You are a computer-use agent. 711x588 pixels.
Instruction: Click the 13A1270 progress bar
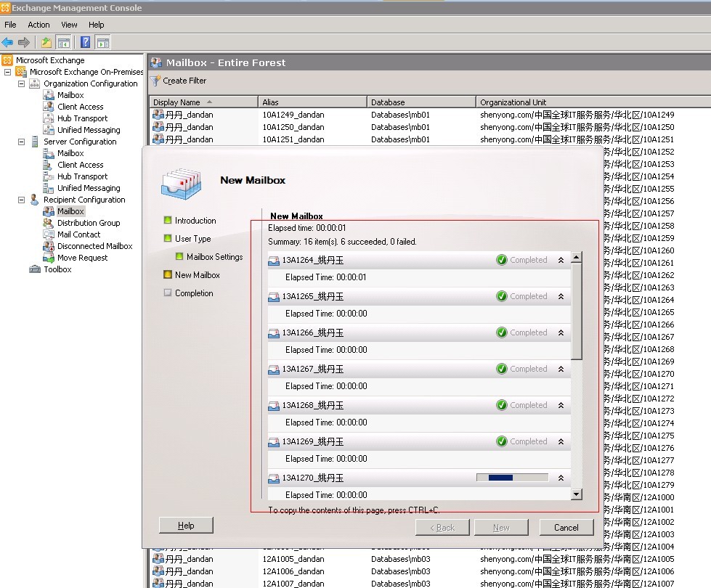[513, 478]
